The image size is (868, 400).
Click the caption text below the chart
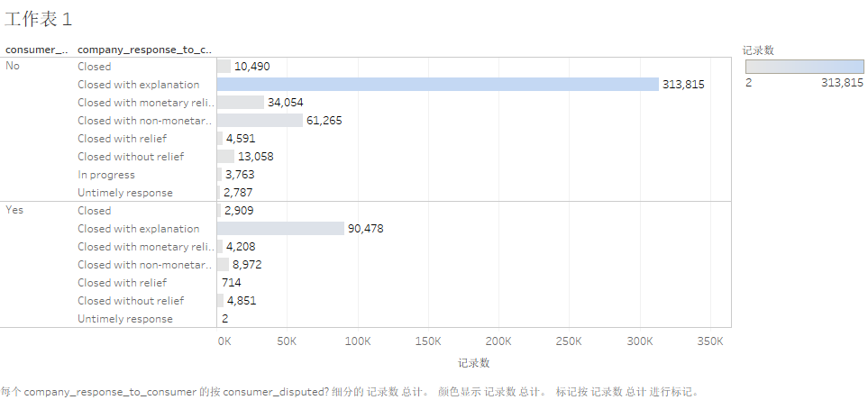pos(348,392)
